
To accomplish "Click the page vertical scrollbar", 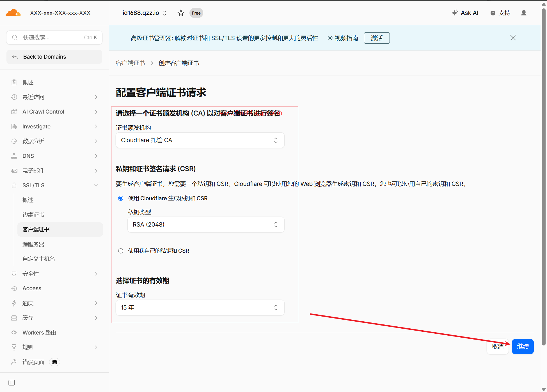I will pos(544,177).
